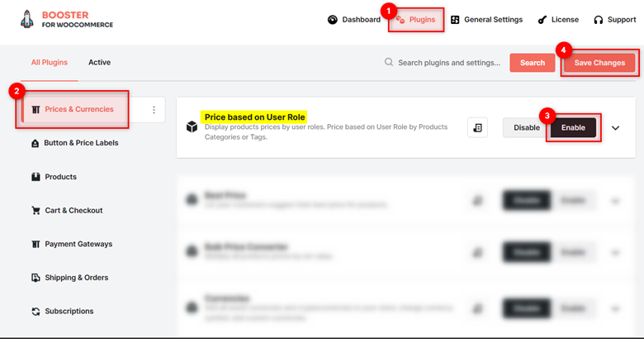Click the Cart & Checkout cart icon
The width and height of the screenshot is (644, 339).
click(36, 211)
